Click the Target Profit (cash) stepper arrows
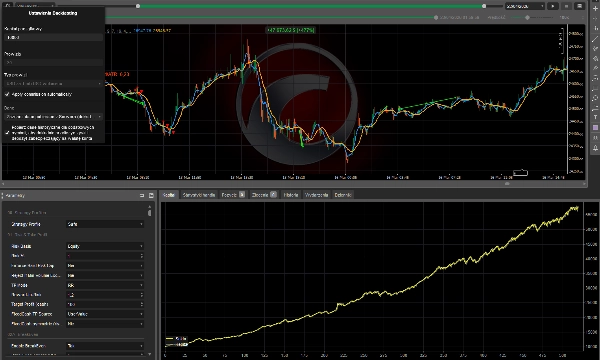This screenshot has height=360, width=600. tap(142, 305)
